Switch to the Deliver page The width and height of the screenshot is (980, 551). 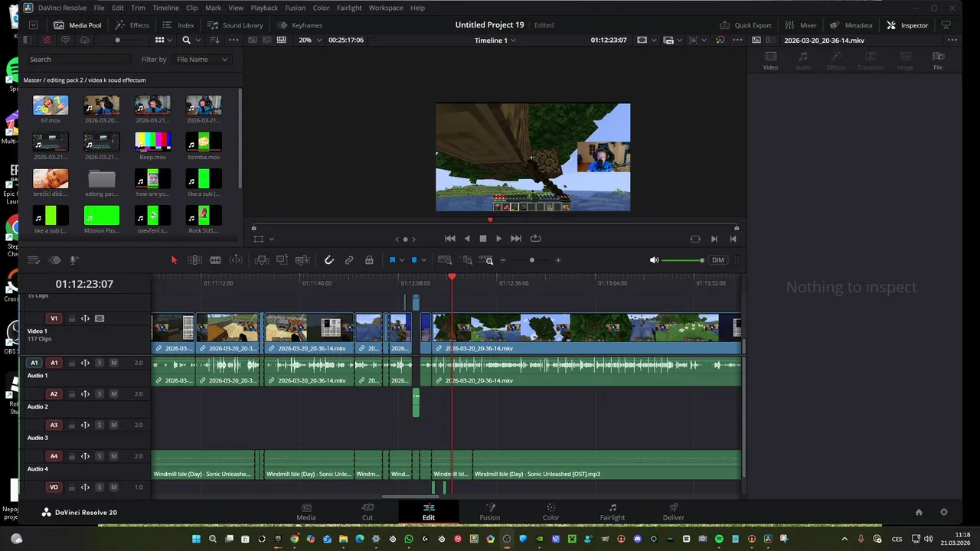tap(674, 511)
